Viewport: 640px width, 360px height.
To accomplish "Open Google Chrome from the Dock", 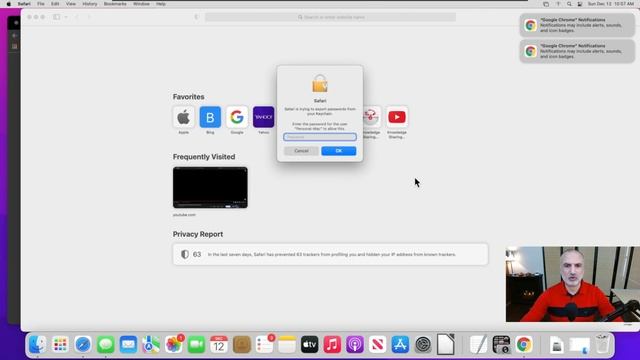I will (524, 344).
